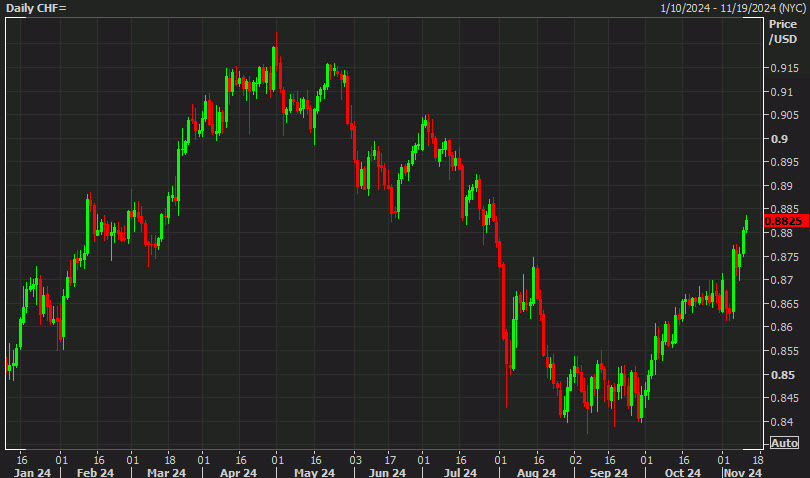Click the Jun 24 month label

[387, 472]
